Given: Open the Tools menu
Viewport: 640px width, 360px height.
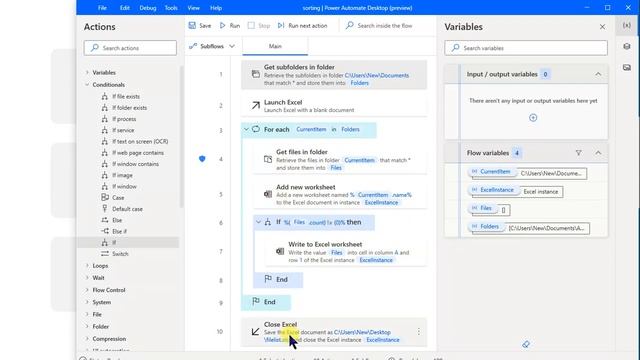Looking at the screenshot, I should tap(171, 8).
